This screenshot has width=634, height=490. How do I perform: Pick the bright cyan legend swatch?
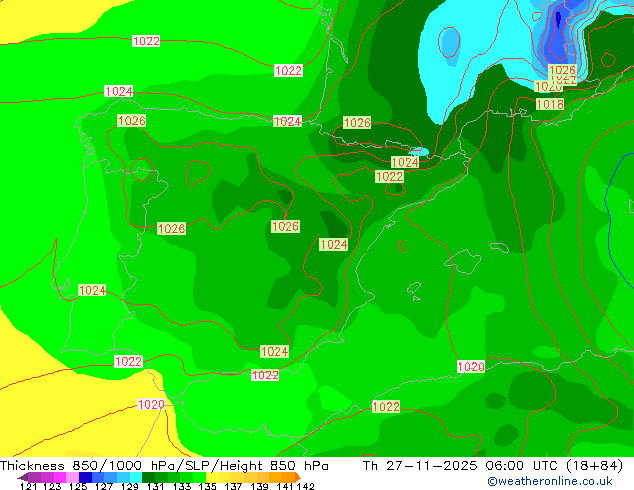click(x=136, y=477)
